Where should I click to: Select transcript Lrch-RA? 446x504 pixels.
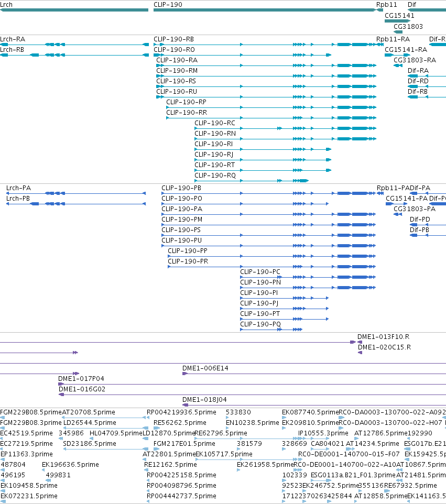pos(13,39)
